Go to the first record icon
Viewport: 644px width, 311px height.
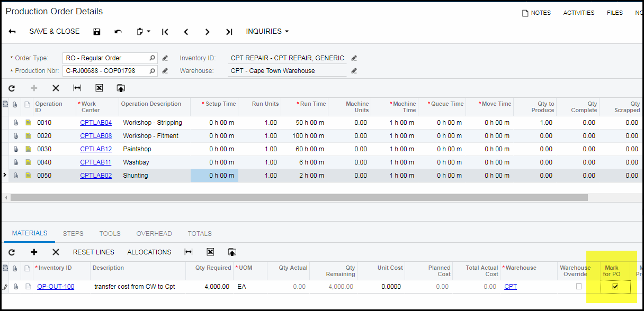(165, 32)
